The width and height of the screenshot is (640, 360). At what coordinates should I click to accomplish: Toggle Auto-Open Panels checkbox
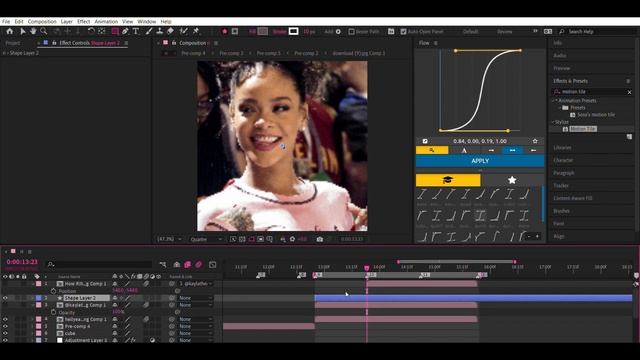tap(403, 31)
